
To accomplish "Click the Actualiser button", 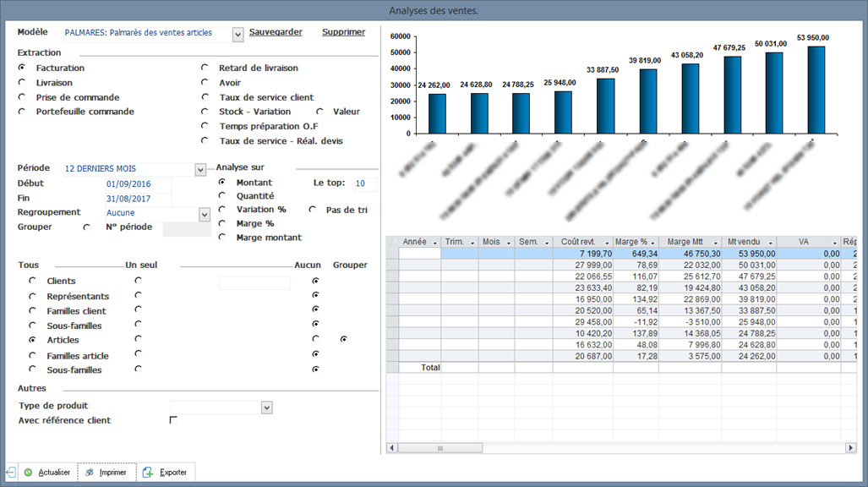I will (47, 473).
